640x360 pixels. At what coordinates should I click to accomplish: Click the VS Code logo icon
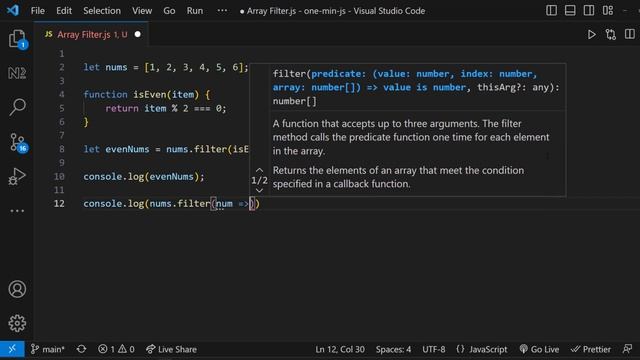coord(13,10)
